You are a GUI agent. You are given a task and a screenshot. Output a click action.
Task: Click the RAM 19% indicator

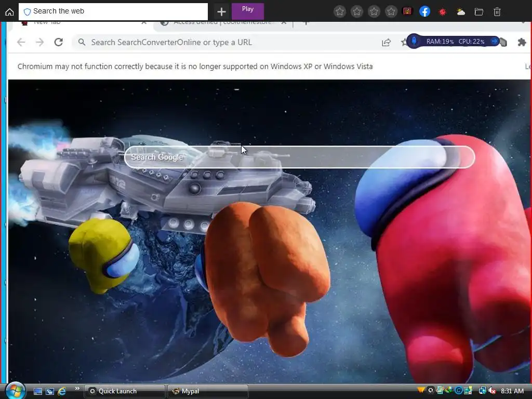click(440, 42)
